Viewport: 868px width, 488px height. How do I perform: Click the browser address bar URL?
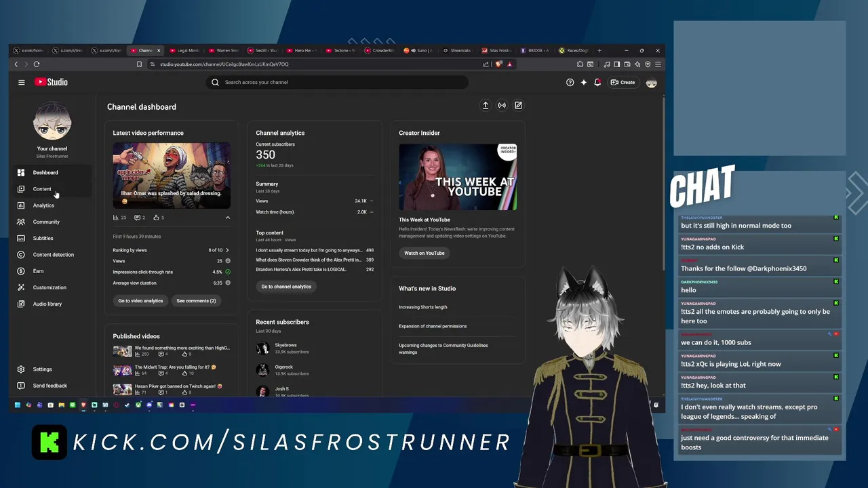point(224,64)
